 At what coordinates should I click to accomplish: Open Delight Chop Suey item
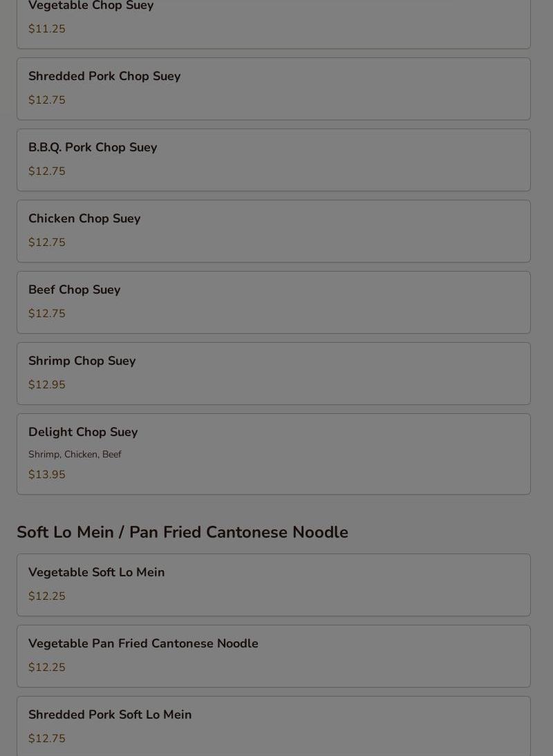(273, 454)
